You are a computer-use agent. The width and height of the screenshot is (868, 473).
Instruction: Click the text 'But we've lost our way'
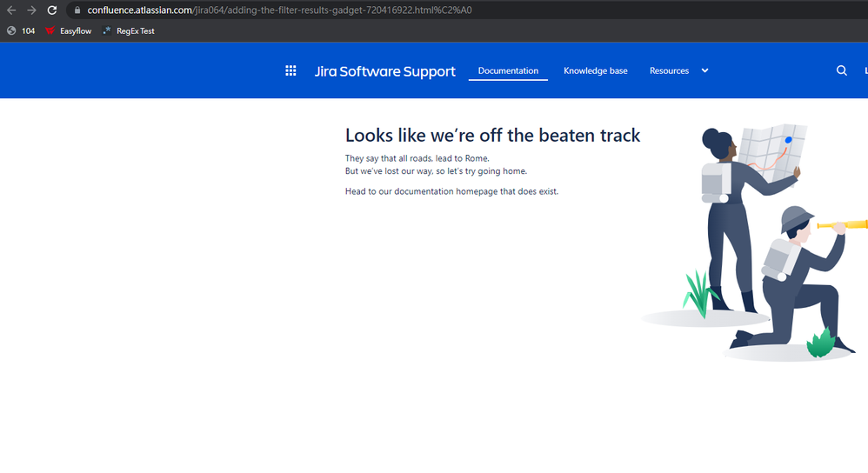click(389, 171)
